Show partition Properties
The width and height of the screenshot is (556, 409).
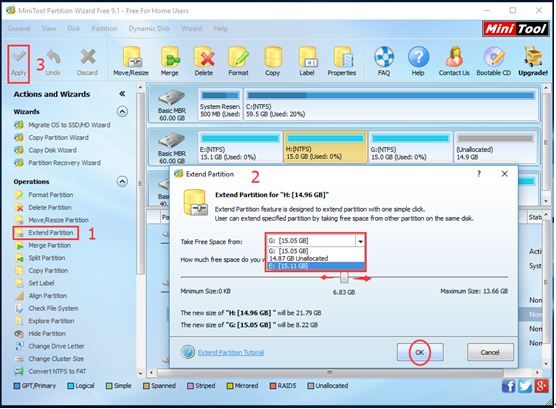[342, 62]
